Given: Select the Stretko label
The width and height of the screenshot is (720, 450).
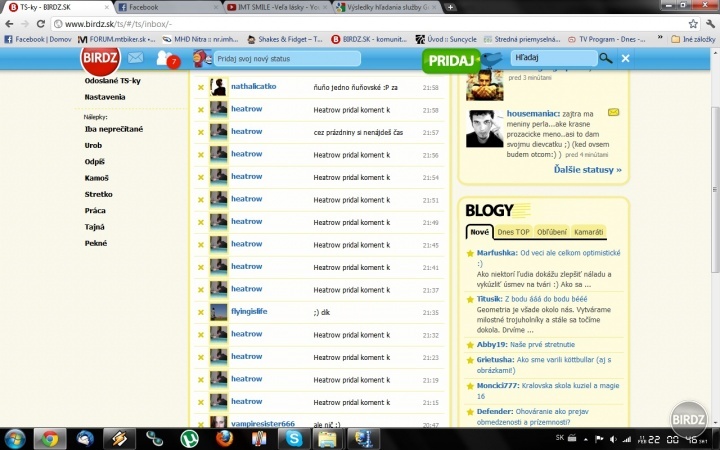Looking at the screenshot, I should [98, 194].
